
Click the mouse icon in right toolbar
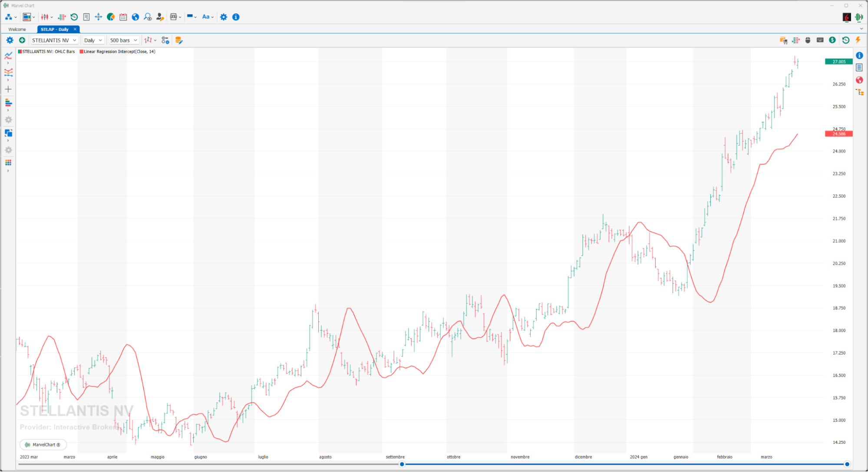tap(808, 40)
